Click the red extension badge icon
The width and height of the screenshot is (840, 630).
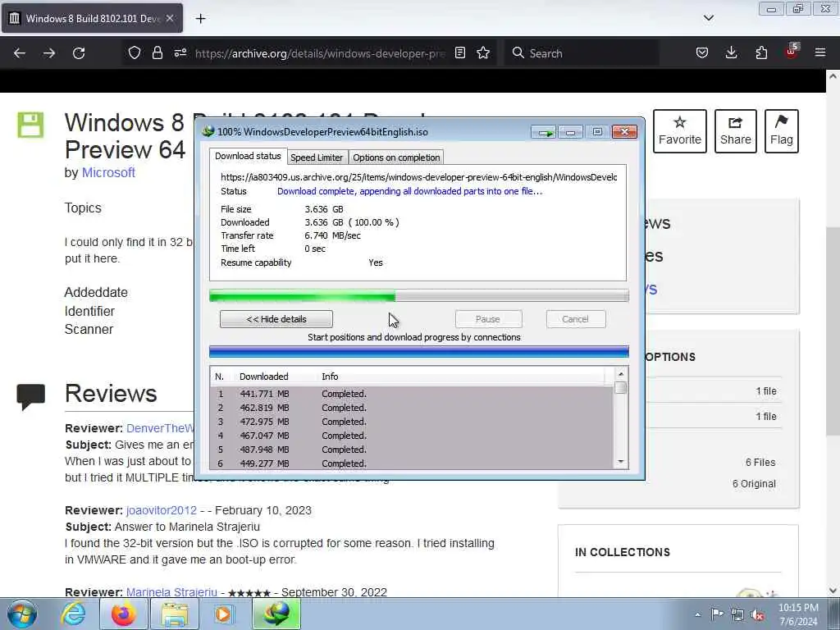point(792,52)
